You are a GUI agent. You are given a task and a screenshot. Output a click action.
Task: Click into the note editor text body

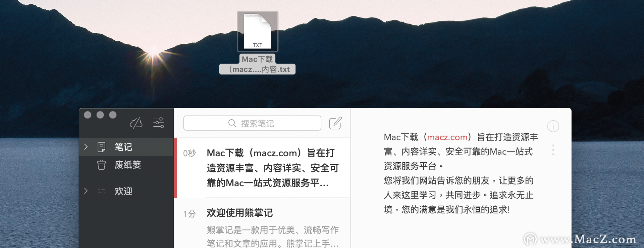pos(461,173)
